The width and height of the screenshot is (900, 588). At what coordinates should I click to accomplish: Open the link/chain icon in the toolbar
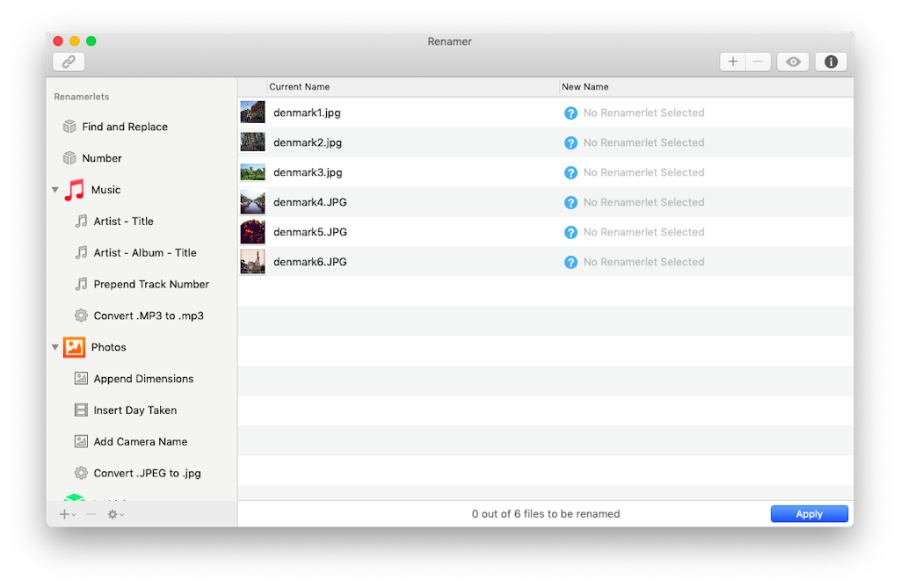pyautogui.click(x=68, y=62)
